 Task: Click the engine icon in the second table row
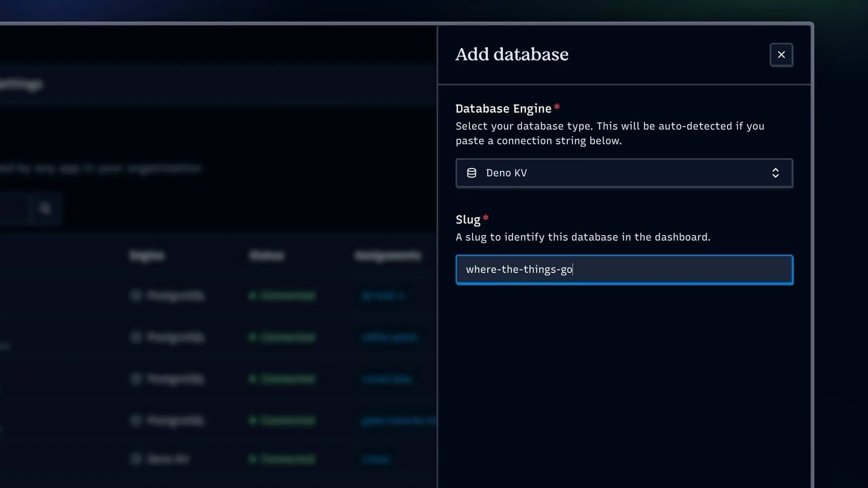coord(136,337)
